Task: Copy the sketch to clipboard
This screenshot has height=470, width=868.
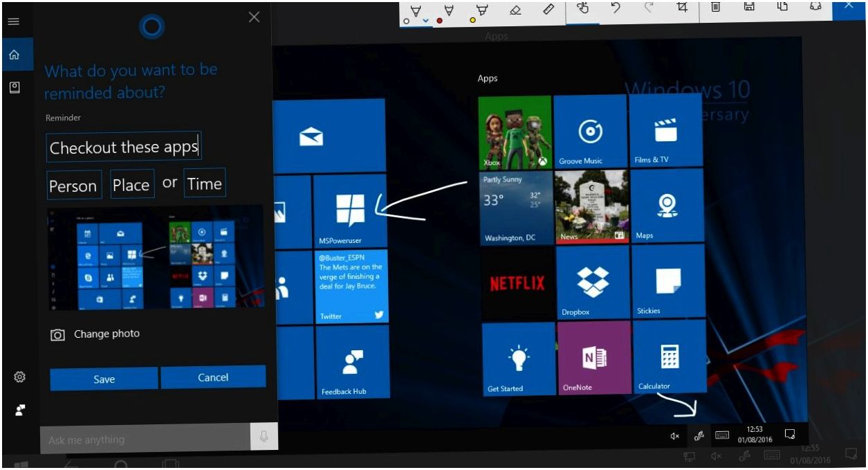Action: pyautogui.click(x=782, y=7)
